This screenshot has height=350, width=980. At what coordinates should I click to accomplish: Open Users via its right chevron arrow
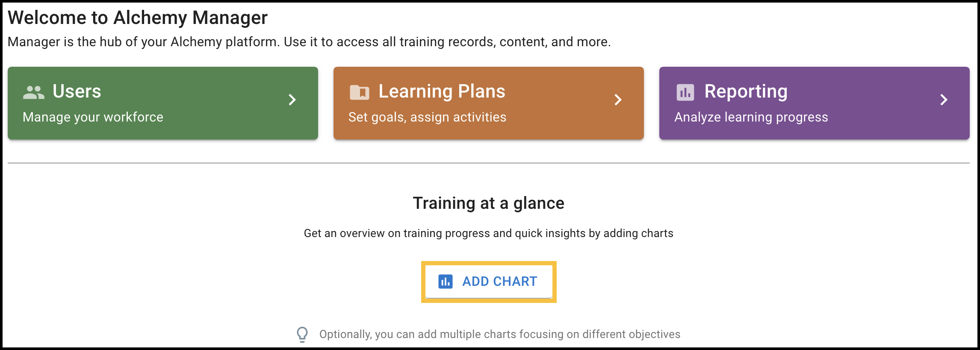point(292,100)
